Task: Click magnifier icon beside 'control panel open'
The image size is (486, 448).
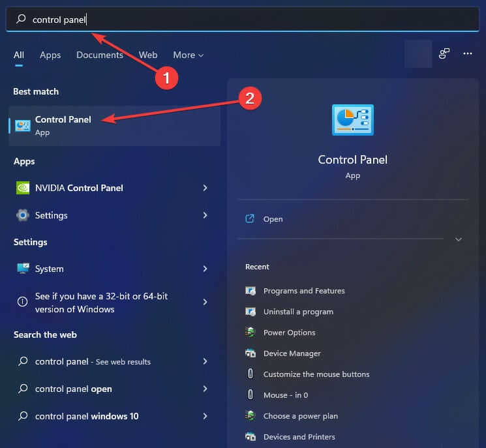Action: (23, 389)
